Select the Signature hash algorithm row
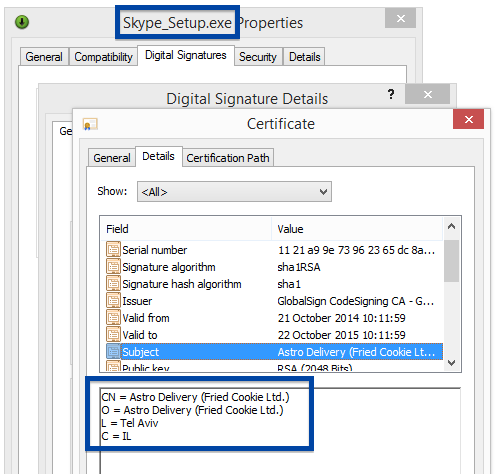502x474 pixels. pos(274,284)
